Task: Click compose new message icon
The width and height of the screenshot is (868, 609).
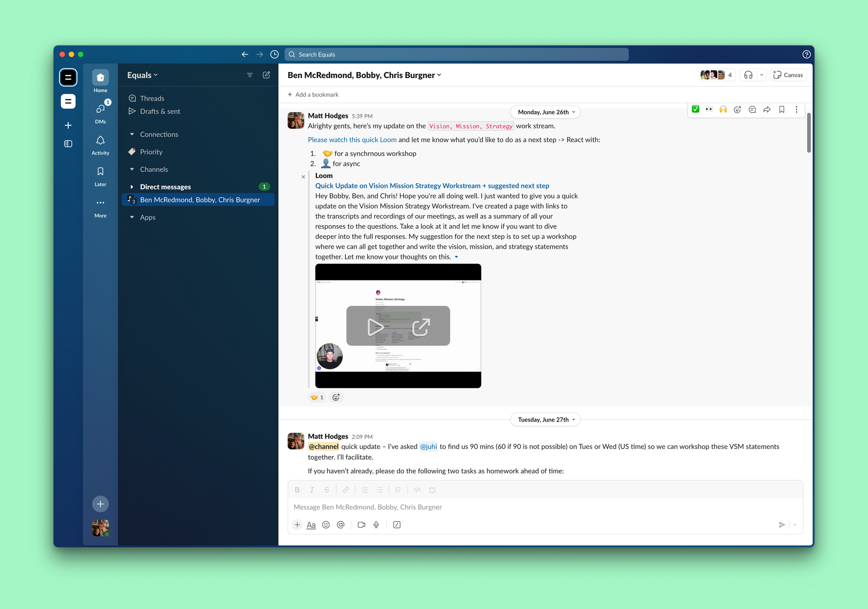Action: pos(266,75)
